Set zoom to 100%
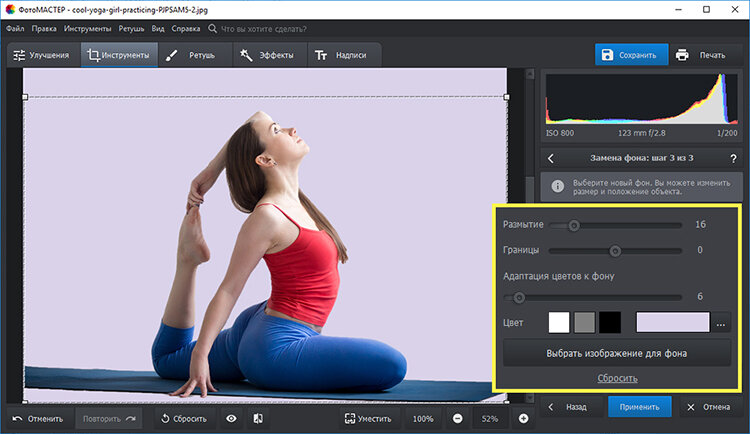This screenshot has height=434, width=750. (423, 419)
